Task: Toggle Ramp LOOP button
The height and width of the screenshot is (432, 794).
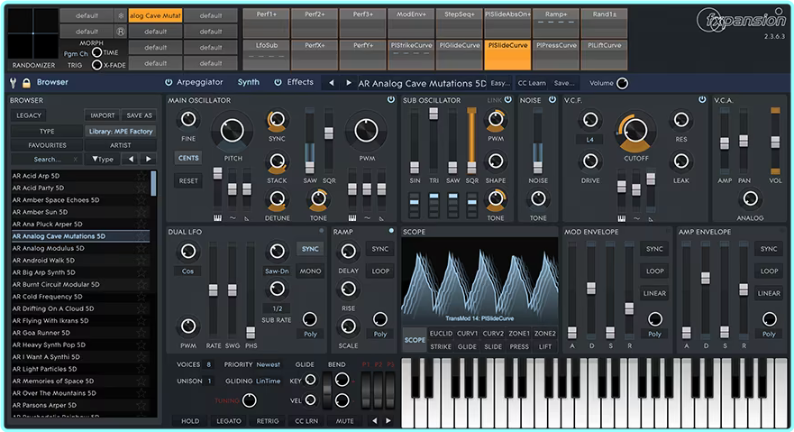Action: click(380, 271)
